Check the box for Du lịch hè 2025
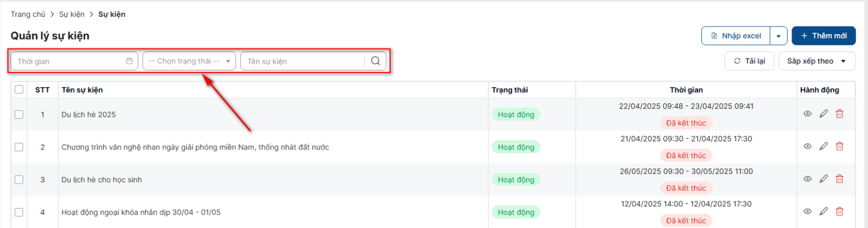 tap(19, 114)
